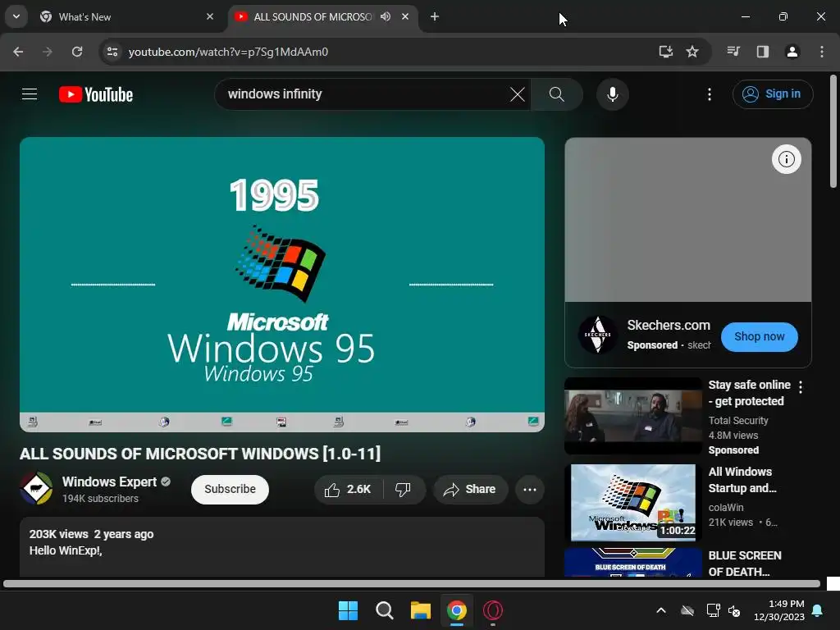Image resolution: width=840 pixels, height=630 pixels.
Task: Open the Windows Expert channel avatar
Action: [x=36, y=489]
